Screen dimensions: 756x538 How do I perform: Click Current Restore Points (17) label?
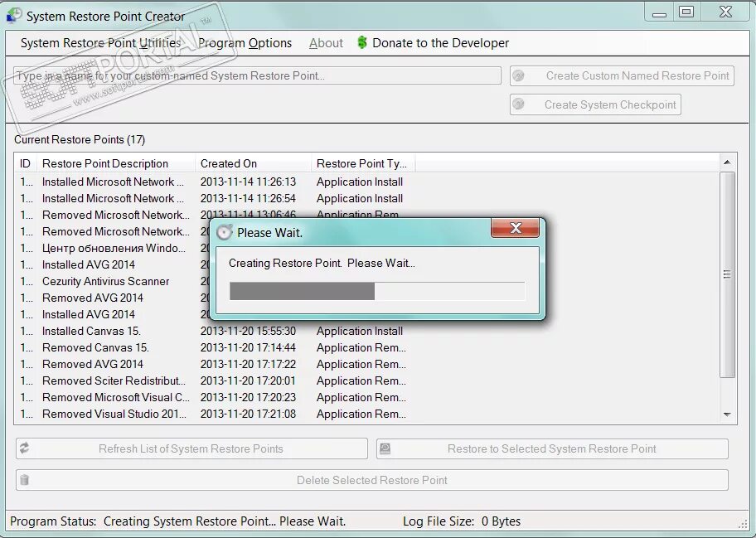tap(80, 140)
